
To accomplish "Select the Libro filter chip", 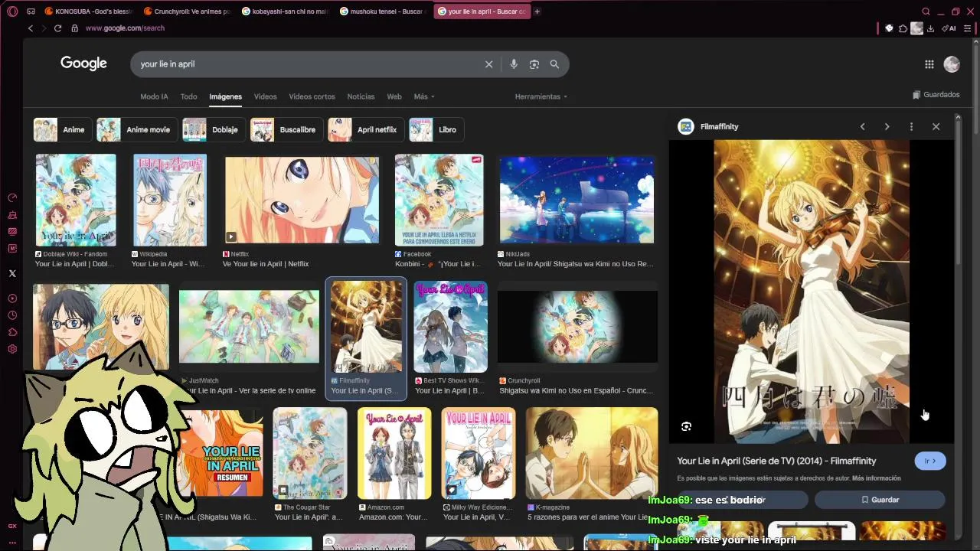I will (x=436, y=129).
